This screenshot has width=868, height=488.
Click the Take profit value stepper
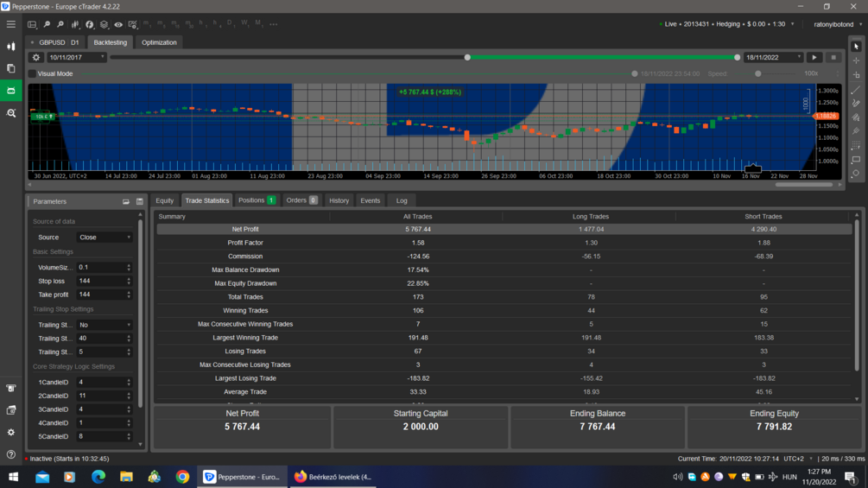pos(129,295)
